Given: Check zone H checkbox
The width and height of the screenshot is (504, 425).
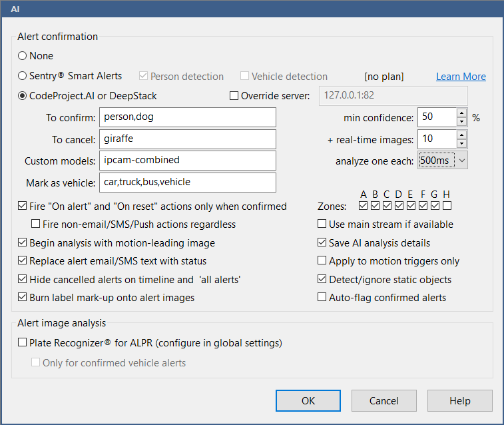Looking at the screenshot, I should 447,205.
